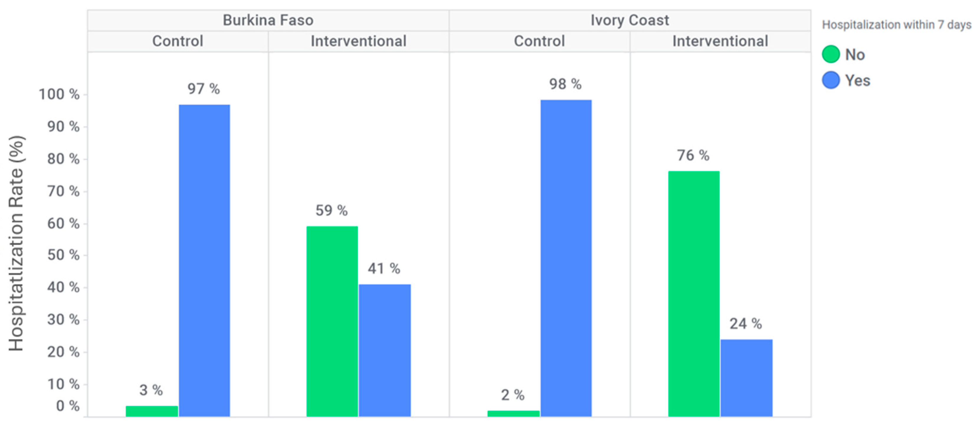980x426 pixels.
Task: Select the Burkina Faso column header
Action: click(x=268, y=20)
